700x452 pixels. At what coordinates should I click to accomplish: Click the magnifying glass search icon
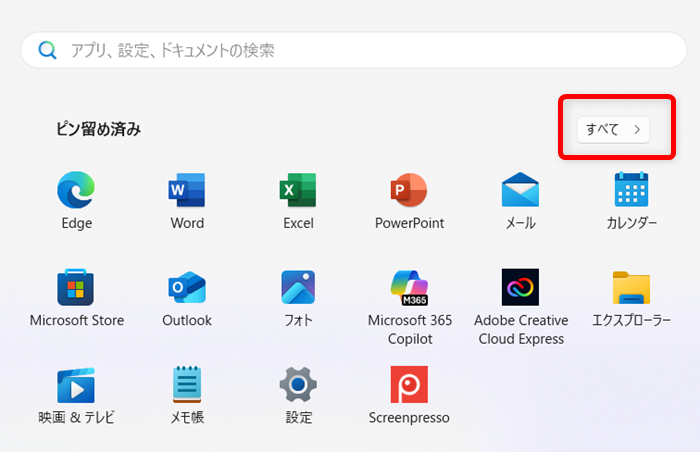pos(47,49)
